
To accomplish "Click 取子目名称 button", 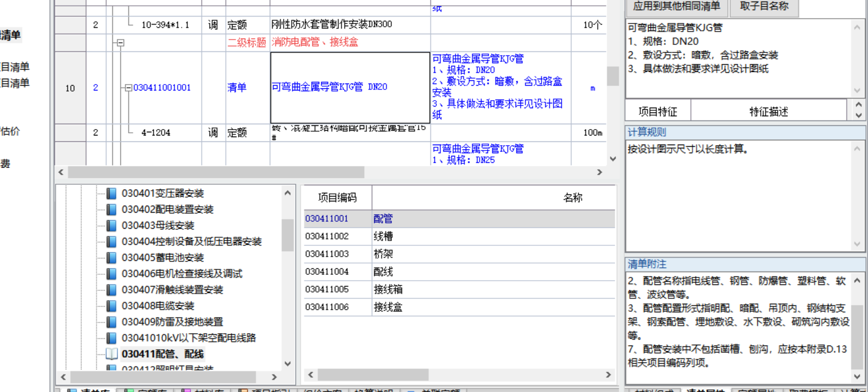I will (764, 6).
